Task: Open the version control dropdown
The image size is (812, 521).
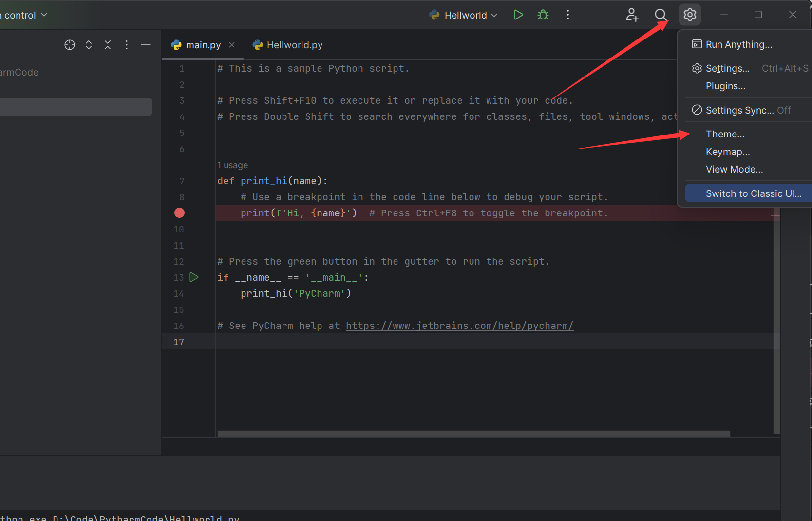Action: click(23, 15)
